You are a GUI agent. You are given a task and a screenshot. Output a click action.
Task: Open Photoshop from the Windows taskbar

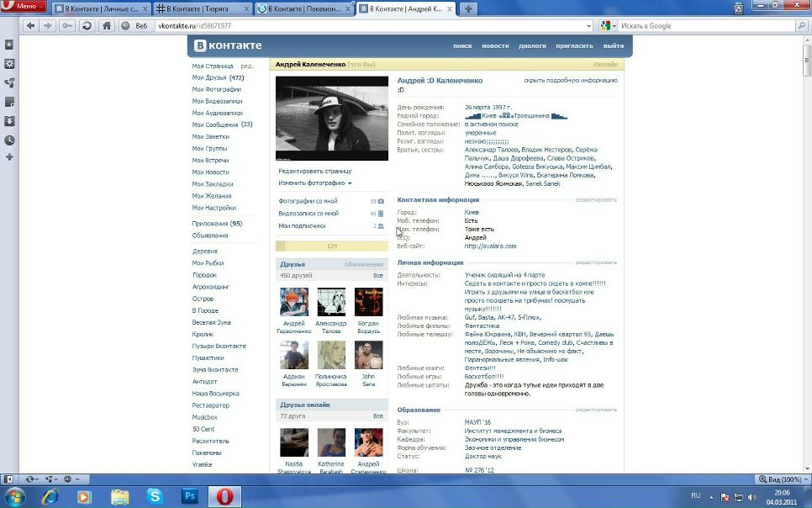[x=190, y=496]
